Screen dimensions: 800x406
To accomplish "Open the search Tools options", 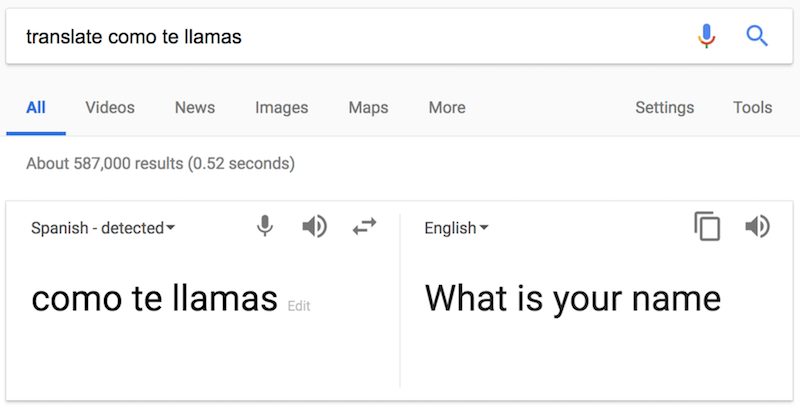I will 752,108.
